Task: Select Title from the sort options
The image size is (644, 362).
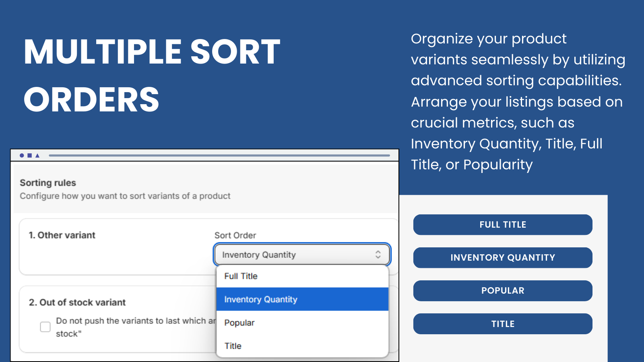Action: click(233, 346)
